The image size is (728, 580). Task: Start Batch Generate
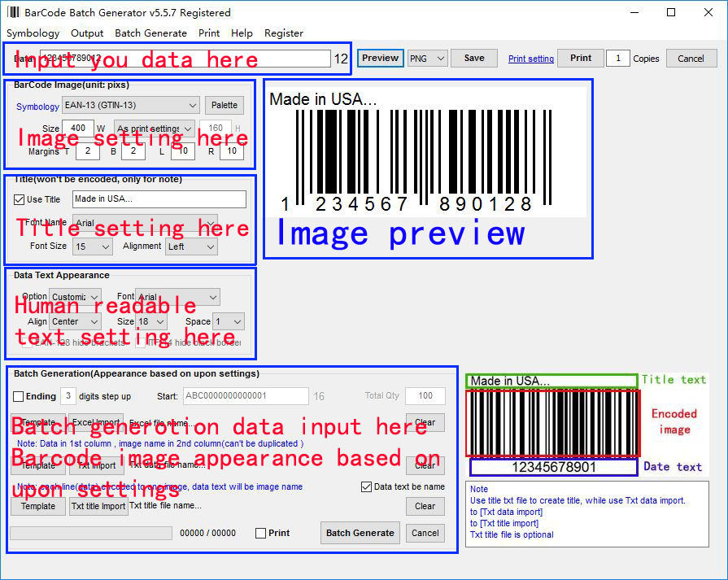tap(360, 533)
